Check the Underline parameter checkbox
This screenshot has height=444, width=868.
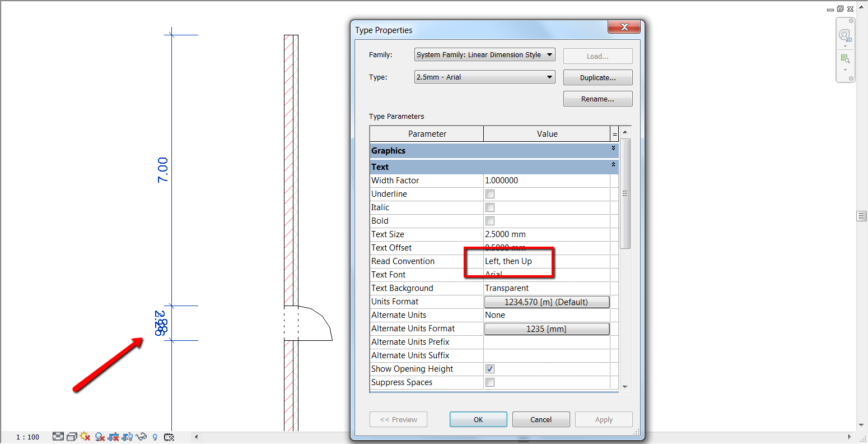point(489,193)
